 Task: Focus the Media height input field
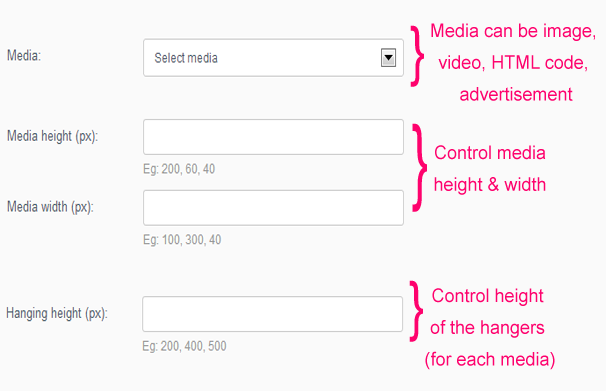coord(273,137)
